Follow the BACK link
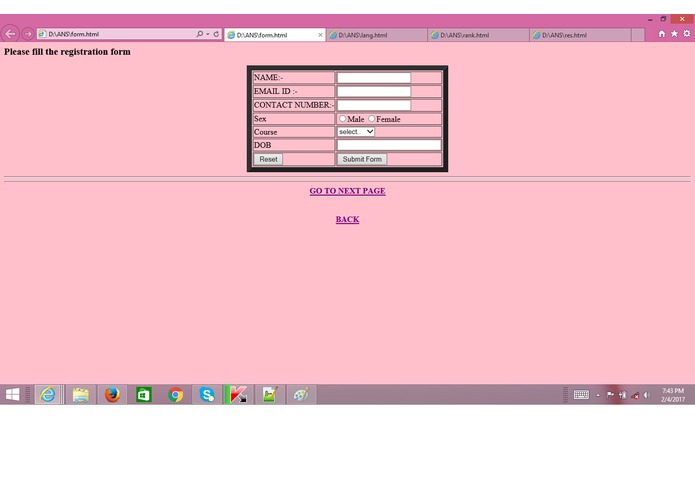Viewport: 695px width, 494px height. pos(348,219)
